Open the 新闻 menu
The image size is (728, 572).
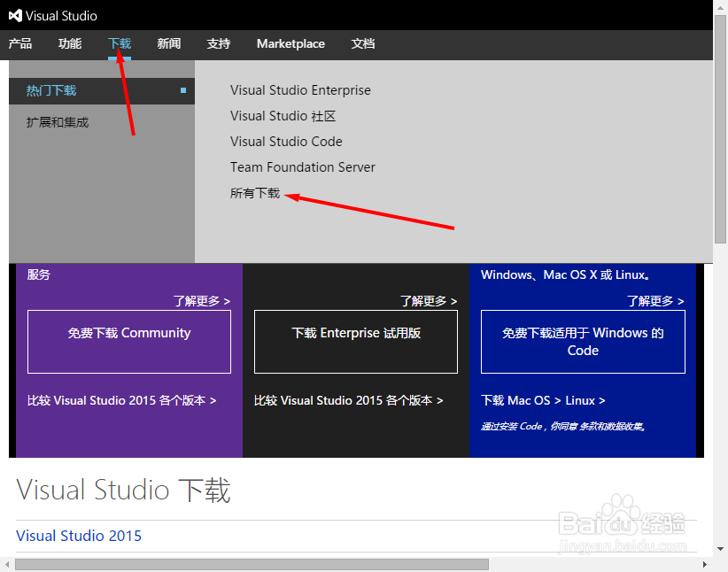[x=168, y=43]
